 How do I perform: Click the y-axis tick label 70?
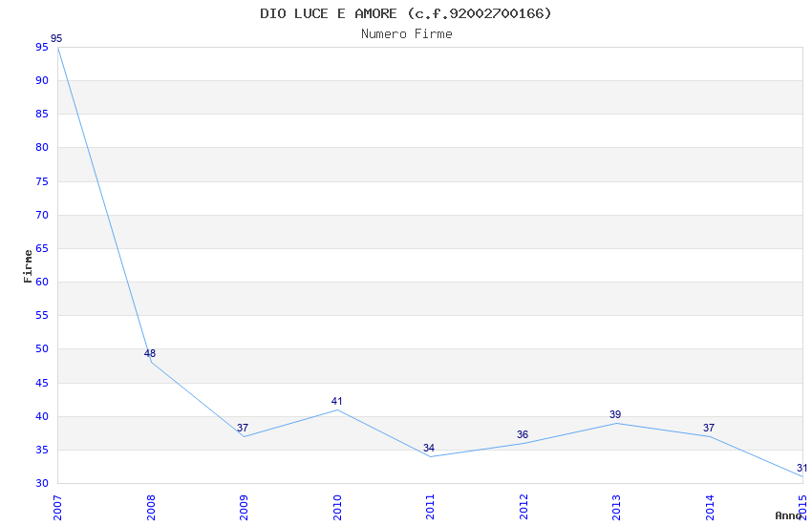point(42,215)
